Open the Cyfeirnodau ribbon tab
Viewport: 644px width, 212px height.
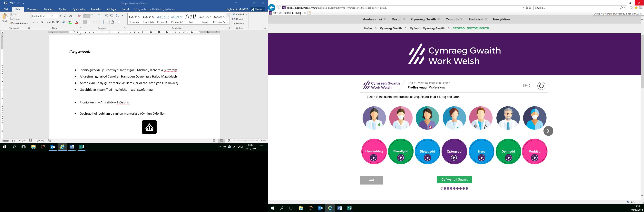(79, 9)
